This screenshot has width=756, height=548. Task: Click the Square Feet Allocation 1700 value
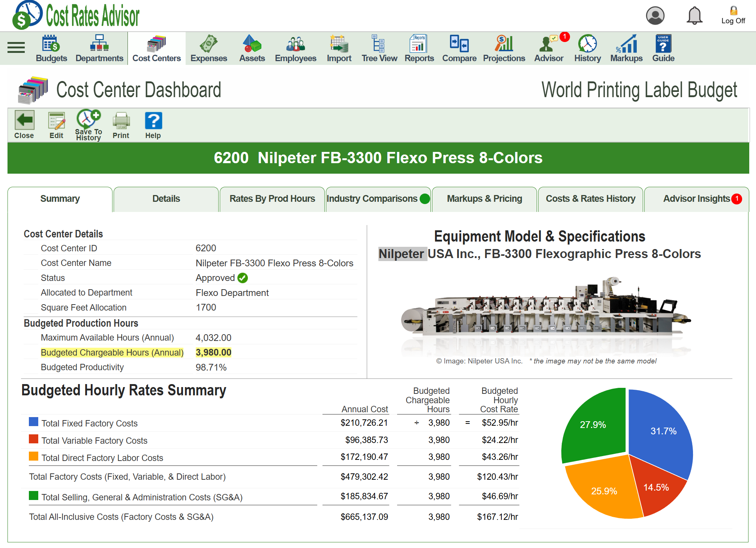(x=206, y=308)
